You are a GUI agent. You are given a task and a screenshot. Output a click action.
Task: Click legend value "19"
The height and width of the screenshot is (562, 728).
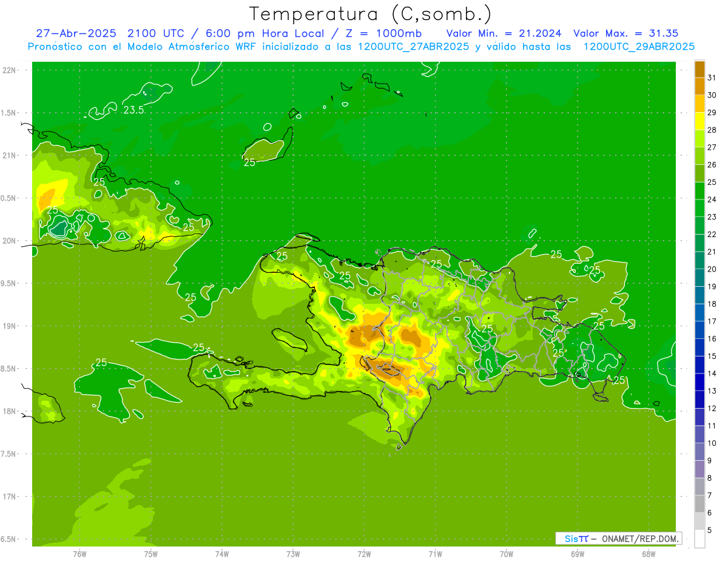712,286
